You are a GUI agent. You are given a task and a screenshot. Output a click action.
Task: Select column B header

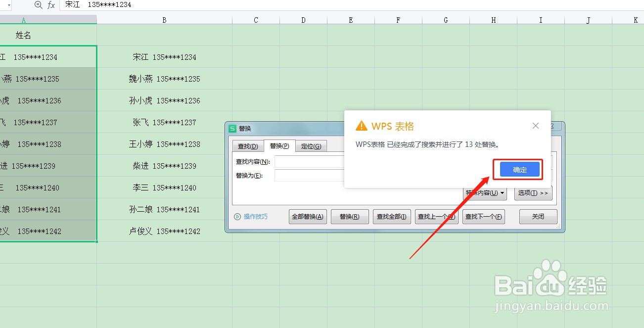pos(165,20)
